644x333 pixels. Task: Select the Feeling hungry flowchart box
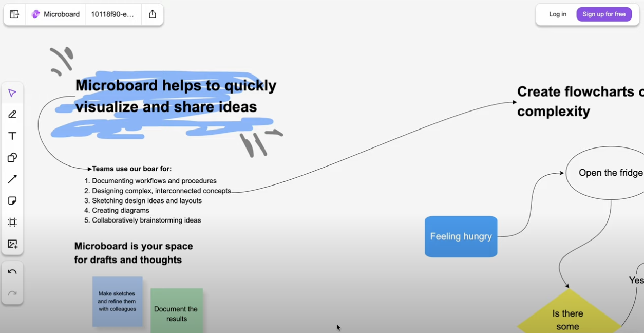(461, 236)
